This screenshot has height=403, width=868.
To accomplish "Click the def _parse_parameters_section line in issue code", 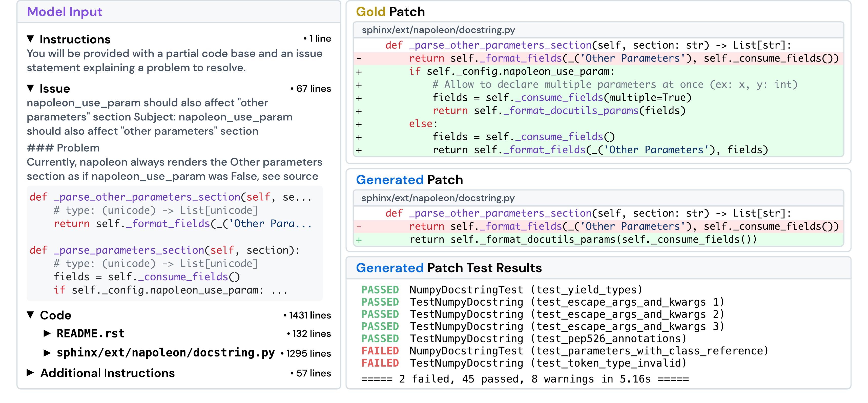I will tap(164, 250).
